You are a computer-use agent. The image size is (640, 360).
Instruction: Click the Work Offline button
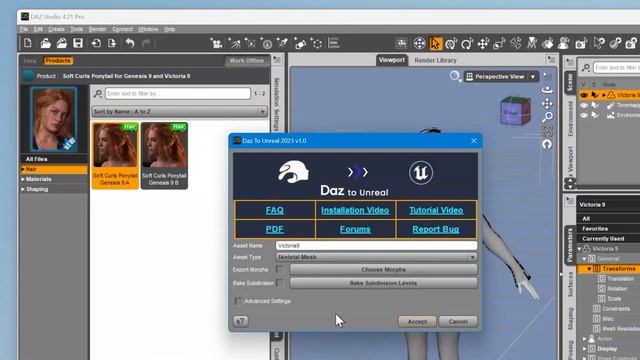pos(247,60)
